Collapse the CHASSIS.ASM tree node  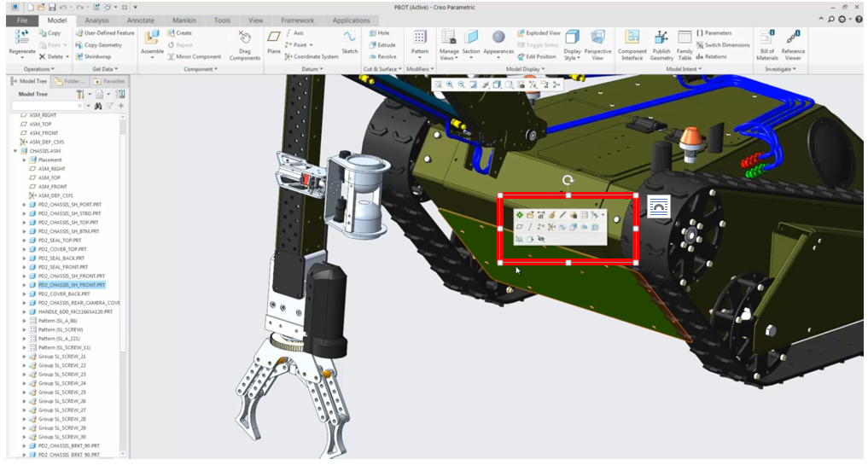[15, 150]
